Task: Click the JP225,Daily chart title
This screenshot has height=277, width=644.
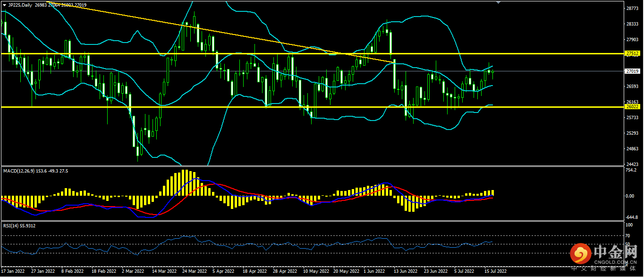Action: (x=20, y=5)
